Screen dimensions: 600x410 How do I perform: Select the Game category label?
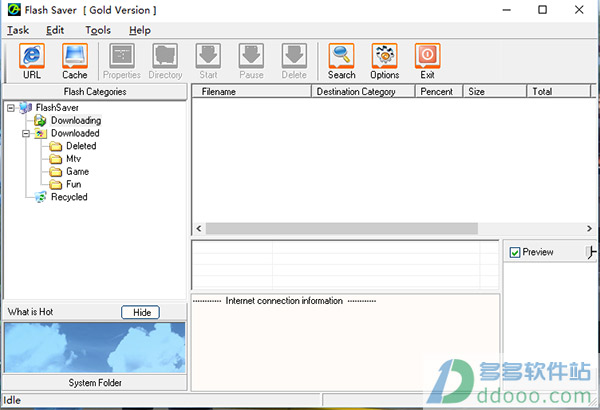(x=78, y=172)
